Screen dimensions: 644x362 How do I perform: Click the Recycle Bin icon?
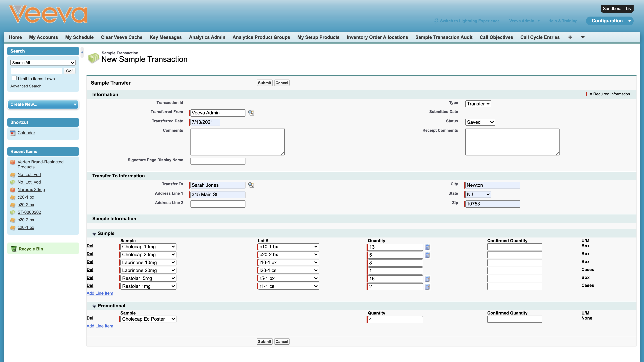pos(14,249)
